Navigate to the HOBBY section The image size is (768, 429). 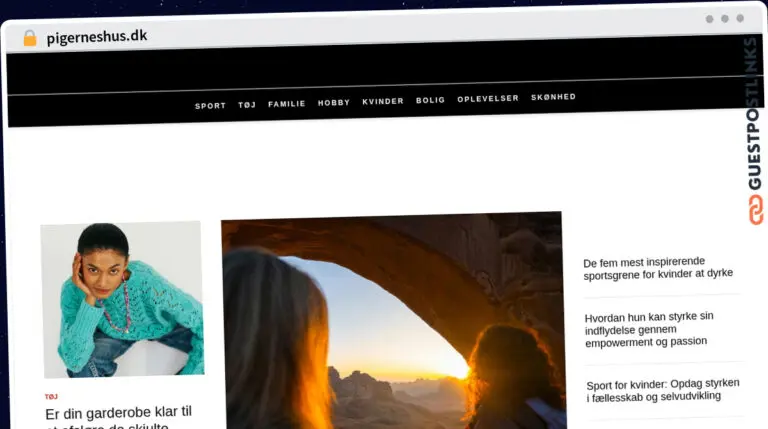coord(334,102)
